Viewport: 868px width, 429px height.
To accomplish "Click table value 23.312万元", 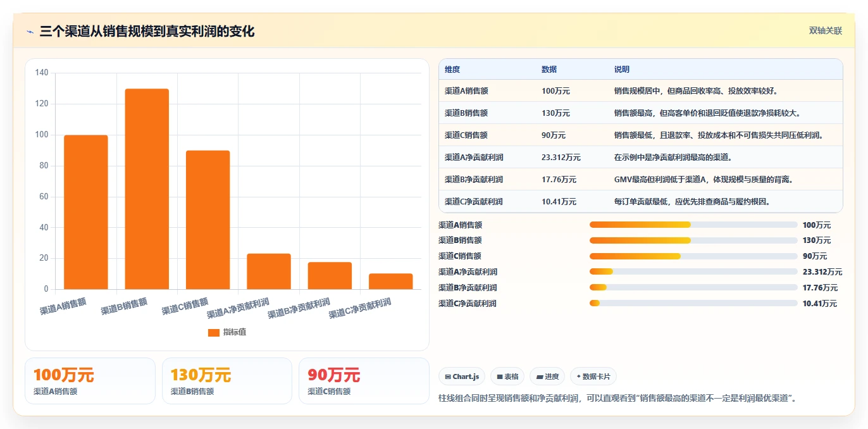I will 561,158.
